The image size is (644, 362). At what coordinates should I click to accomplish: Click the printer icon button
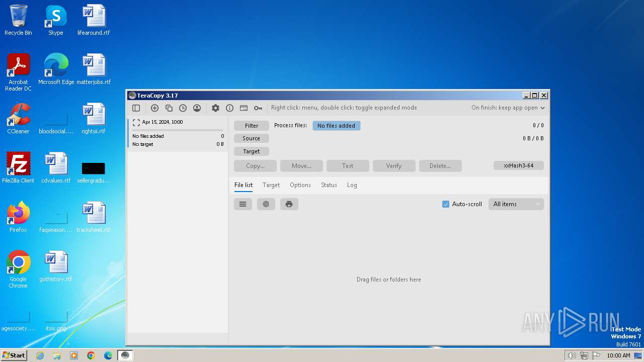pyautogui.click(x=289, y=204)
